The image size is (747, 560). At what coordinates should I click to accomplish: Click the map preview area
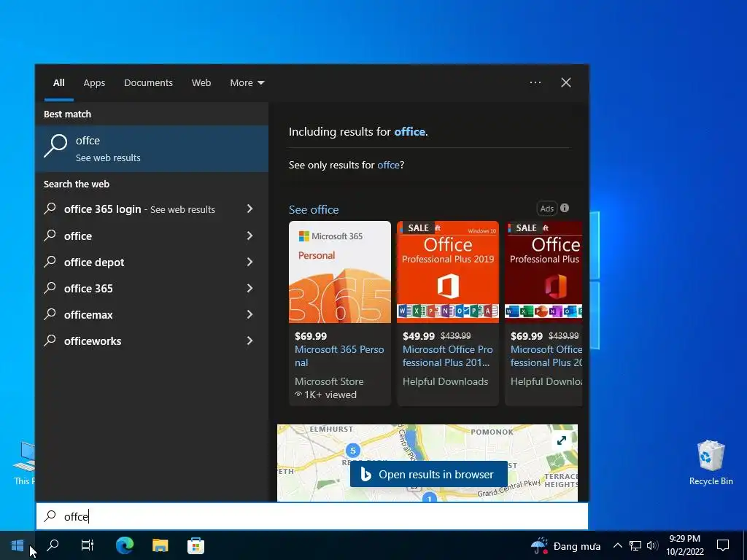pyautogui.click(x=427, y=463)
